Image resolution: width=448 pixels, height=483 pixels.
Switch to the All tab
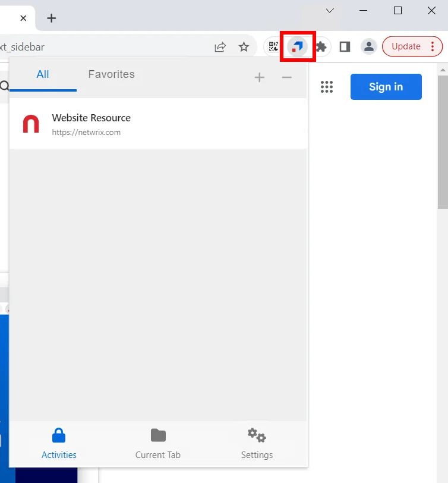pyautogui.click(x=43, y=75)
